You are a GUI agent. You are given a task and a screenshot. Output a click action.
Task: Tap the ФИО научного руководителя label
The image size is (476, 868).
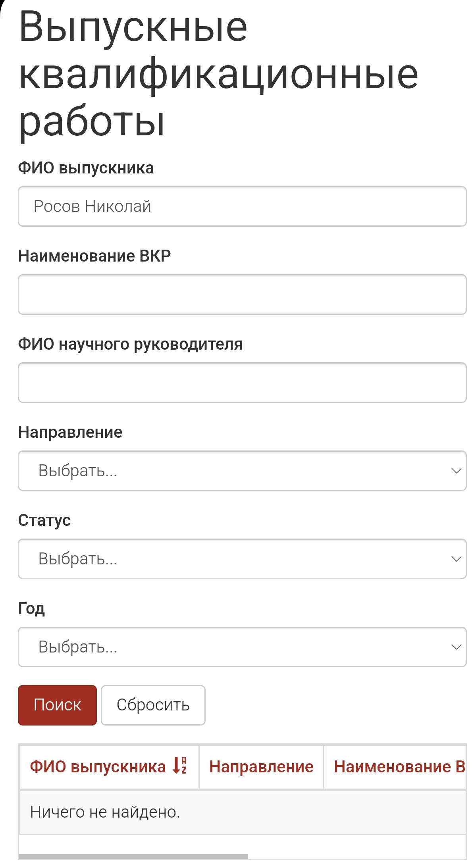[130, 344]
